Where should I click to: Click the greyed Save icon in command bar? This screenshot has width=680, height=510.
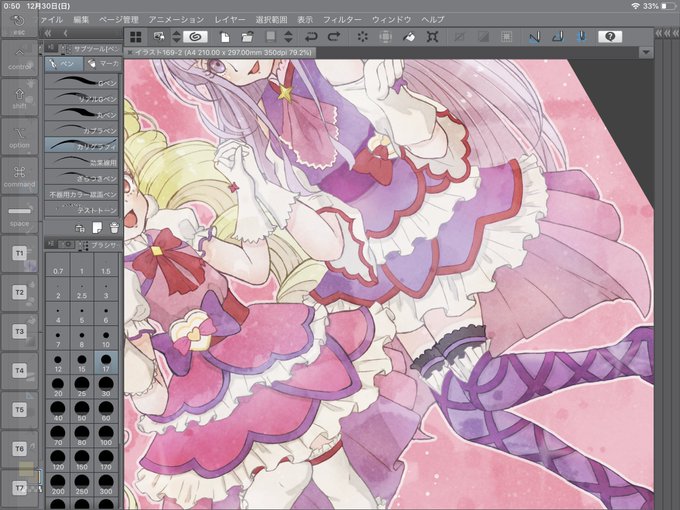tap(271, 37)
